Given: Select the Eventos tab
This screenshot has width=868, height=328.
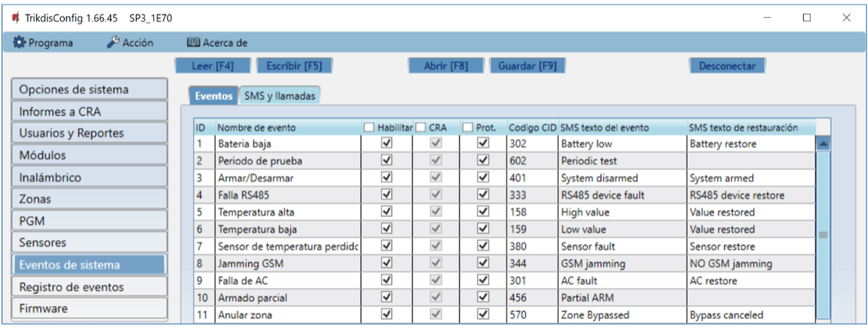Looking at the screenshot, I should point(213,95).
